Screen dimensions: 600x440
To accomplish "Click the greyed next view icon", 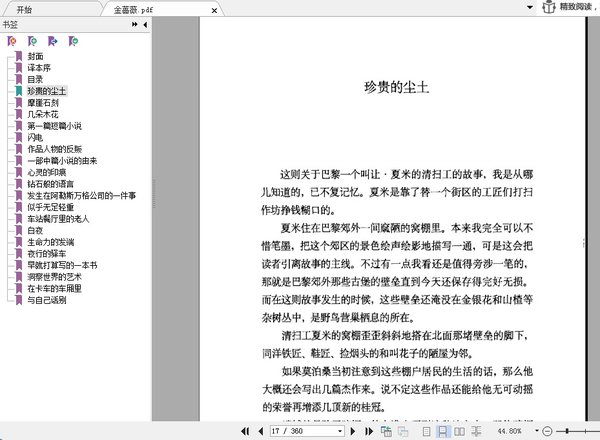I will (403, 432).
